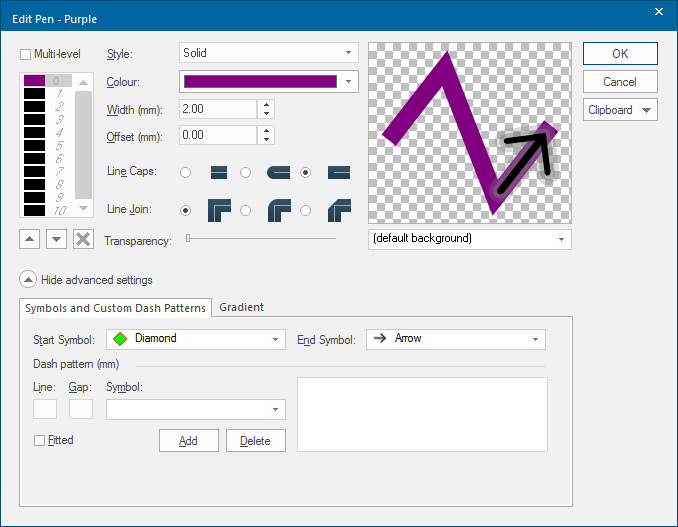
Task: Open the Clipboard dropdown button
Action: point(620,110)
